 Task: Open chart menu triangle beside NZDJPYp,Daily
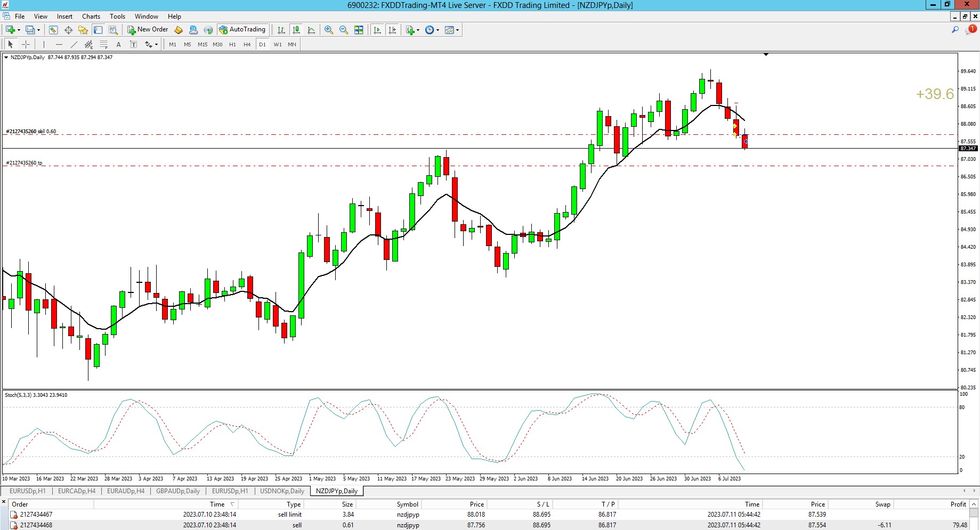tap(6, 57)
